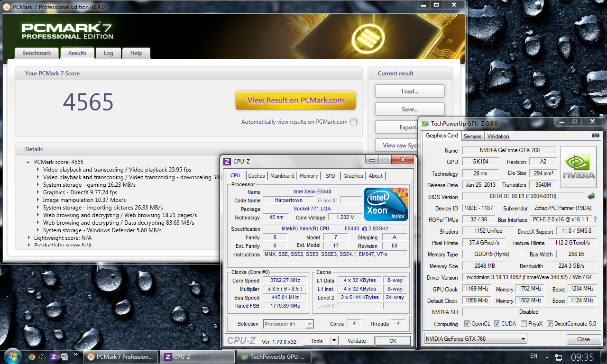Toggle the CUDA checkbox in GPU-Z

click(497, 324)
